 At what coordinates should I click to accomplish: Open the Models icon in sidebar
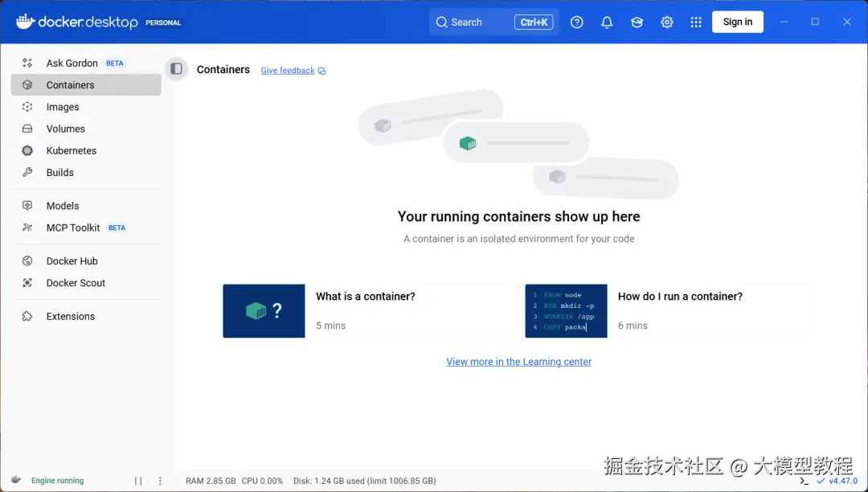27,205
